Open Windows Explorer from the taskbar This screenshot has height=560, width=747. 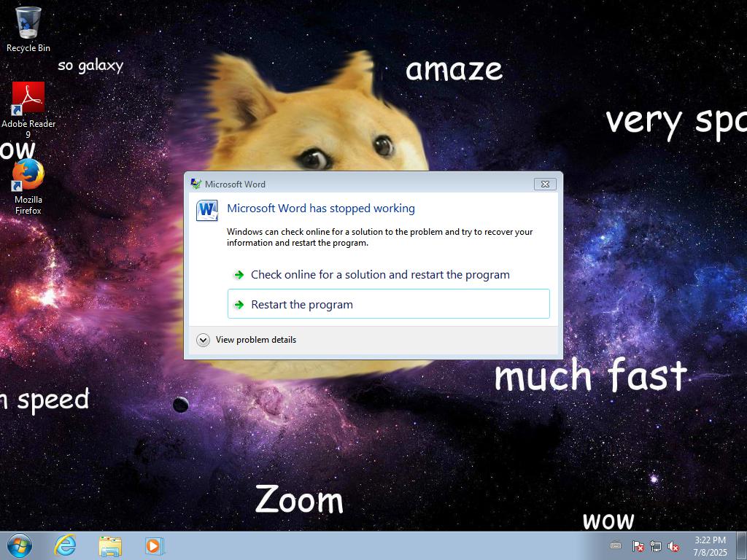(x=110, y=545)
